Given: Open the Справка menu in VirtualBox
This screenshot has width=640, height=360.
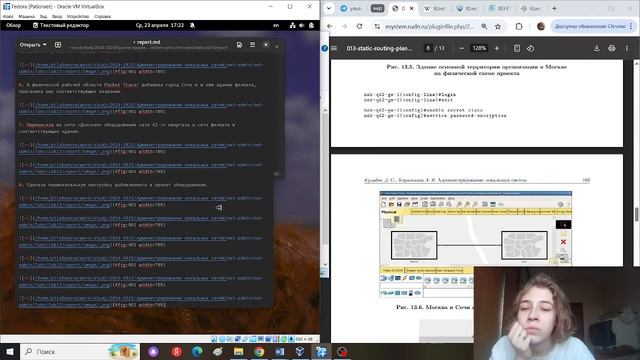Looking at the screenshot, I should [x=102, y=16].
